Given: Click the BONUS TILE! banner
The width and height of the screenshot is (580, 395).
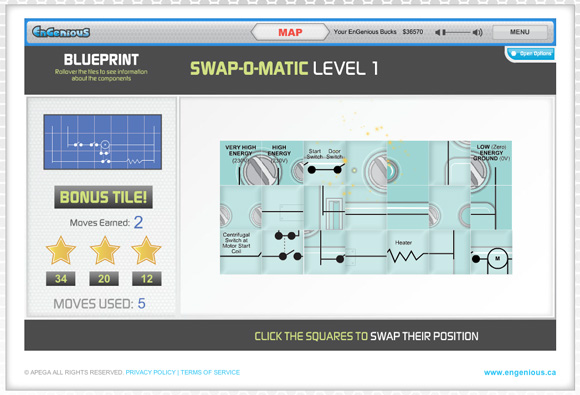Looking at the screenshot, I should 103,197.
